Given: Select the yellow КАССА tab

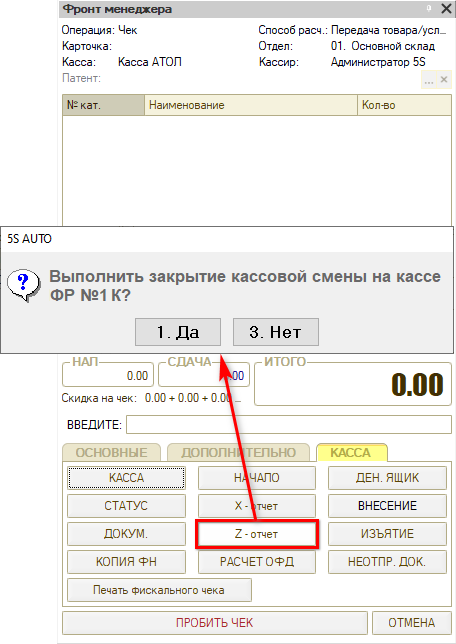Looking at the screenshot, I should tap(351, 452).
